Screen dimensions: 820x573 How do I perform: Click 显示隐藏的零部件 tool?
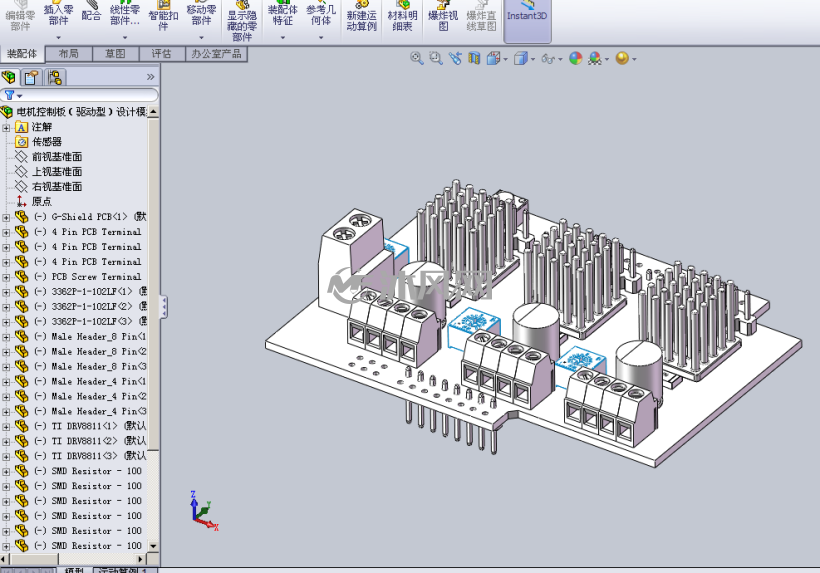(x=242, y=21)
